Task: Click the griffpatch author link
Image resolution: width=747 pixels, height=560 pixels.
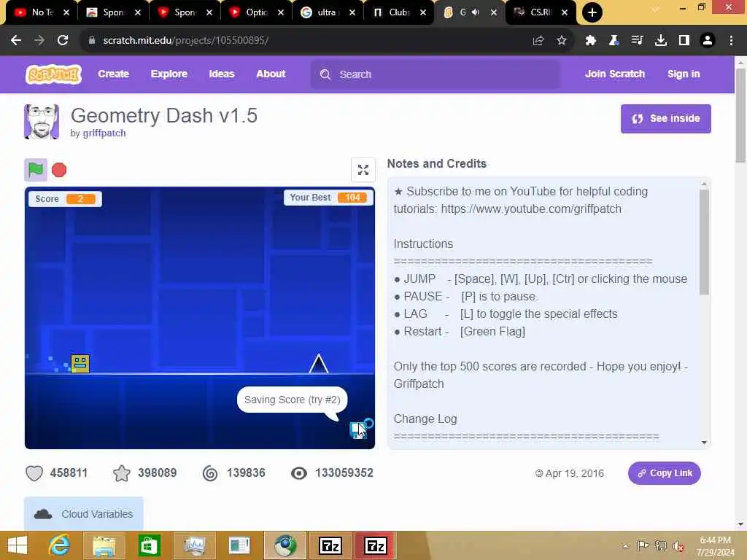Action: tap(104, 133)
